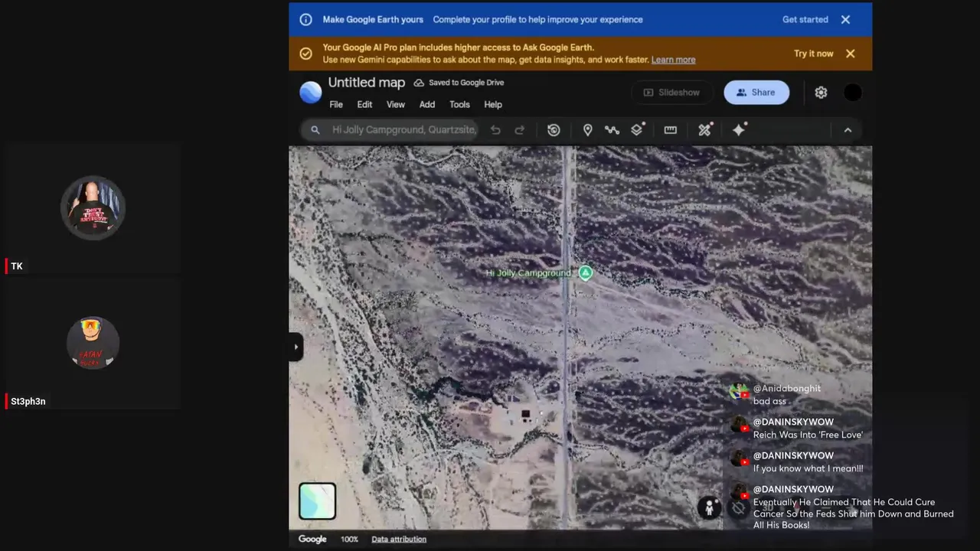Add a placemark pin
This screenshot has height=551, width=980.
pyautogui.click(x=588, y=130)
